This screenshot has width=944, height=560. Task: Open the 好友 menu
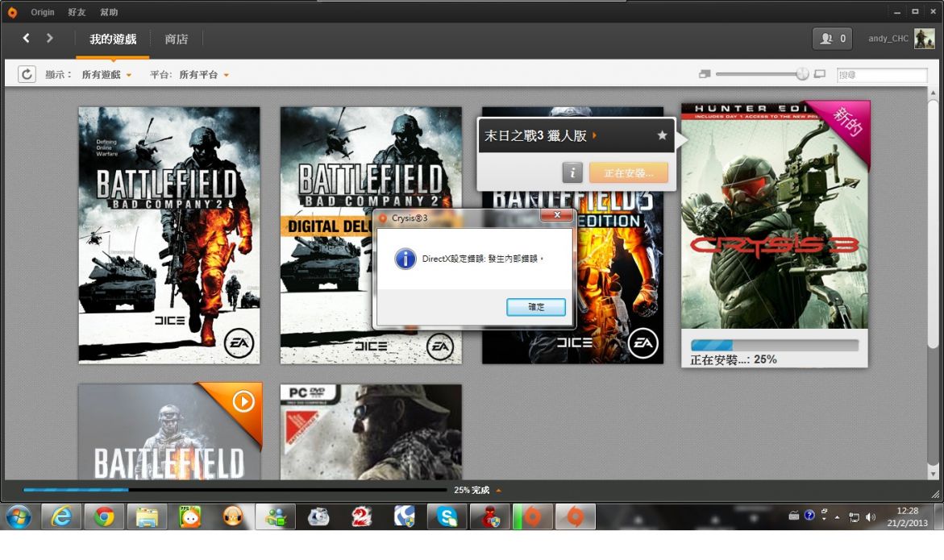(77, 13)
